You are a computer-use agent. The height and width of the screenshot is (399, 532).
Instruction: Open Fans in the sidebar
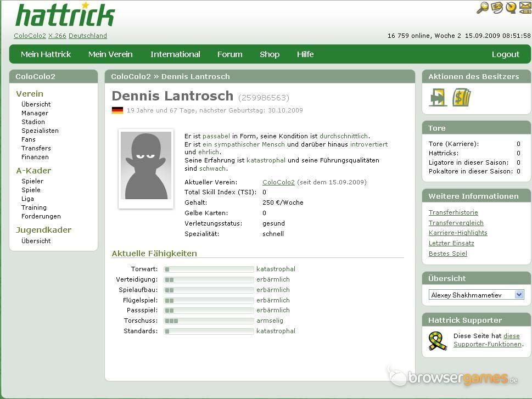coord(28,139)
